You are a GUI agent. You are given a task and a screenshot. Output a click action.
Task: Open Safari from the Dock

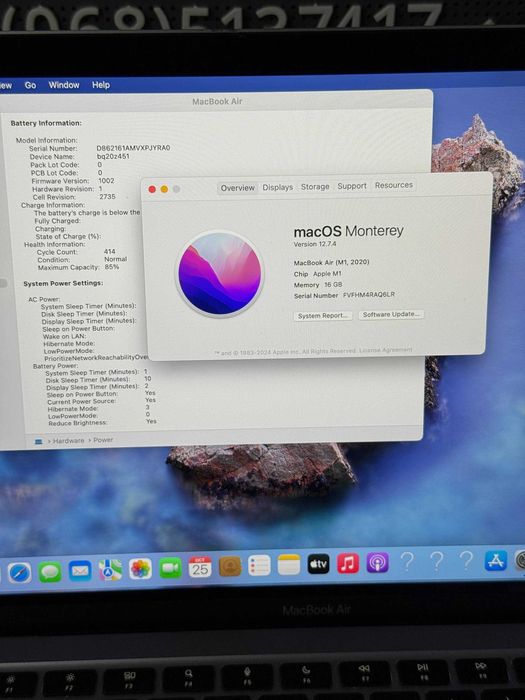coord(20,573)
